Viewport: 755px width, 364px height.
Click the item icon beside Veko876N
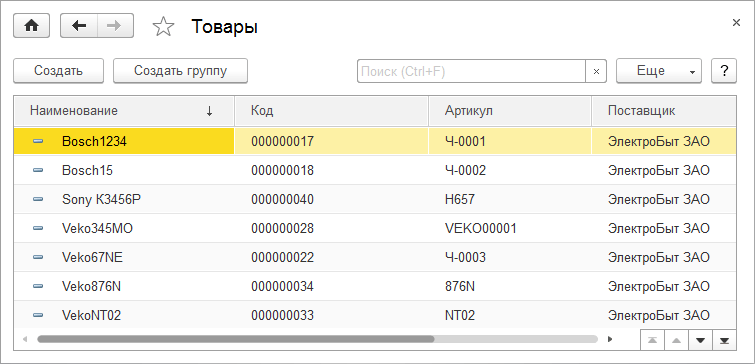point(38,286)
